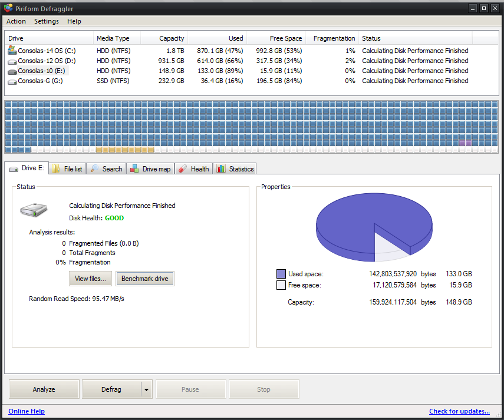Click the Consolas-G (G:) drive icon
Screen dimensions: 504x420
(x=12, y=81)
